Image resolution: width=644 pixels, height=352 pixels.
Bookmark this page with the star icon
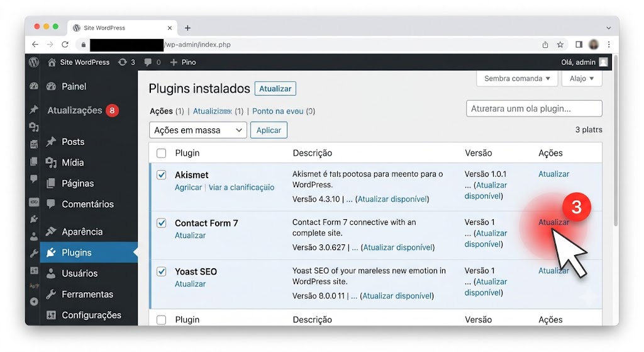pyautogui.click(x=560, y=45)
